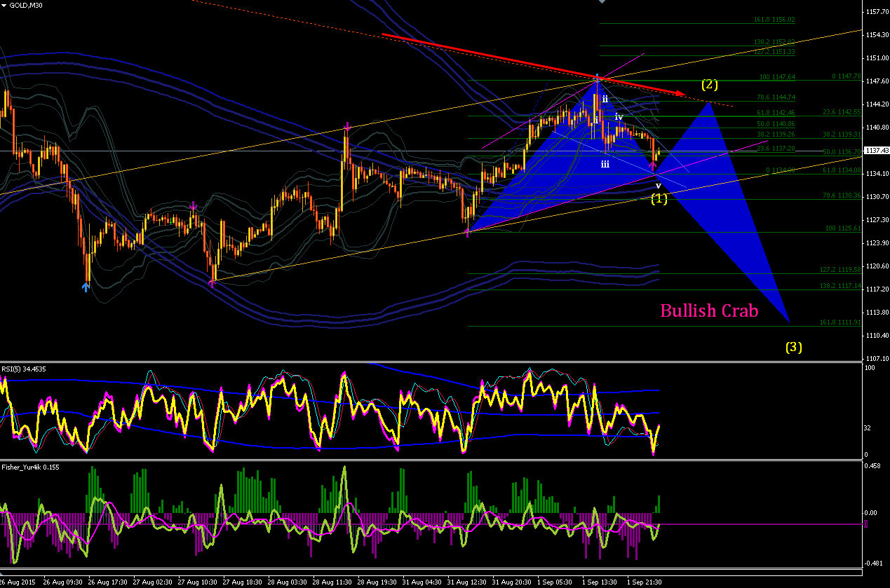
Task: Click the 26 Aug 2015 date label
Action: point(18,582)
